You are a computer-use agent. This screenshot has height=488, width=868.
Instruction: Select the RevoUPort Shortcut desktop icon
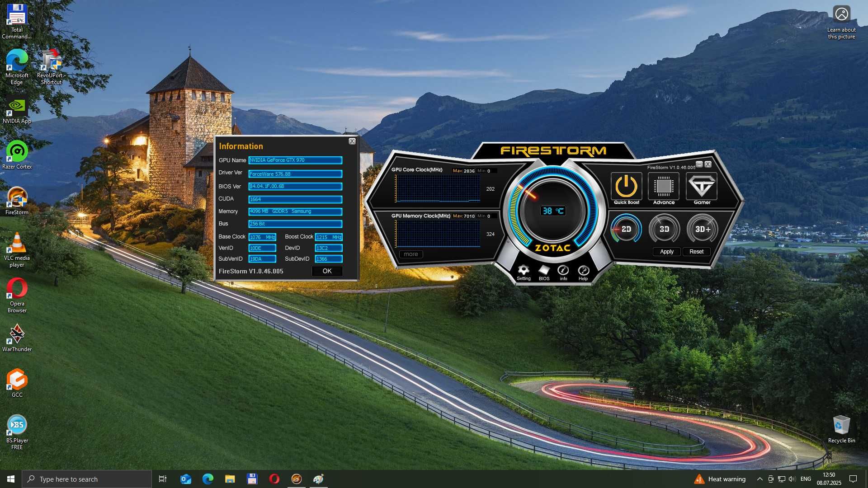(51, 67)
